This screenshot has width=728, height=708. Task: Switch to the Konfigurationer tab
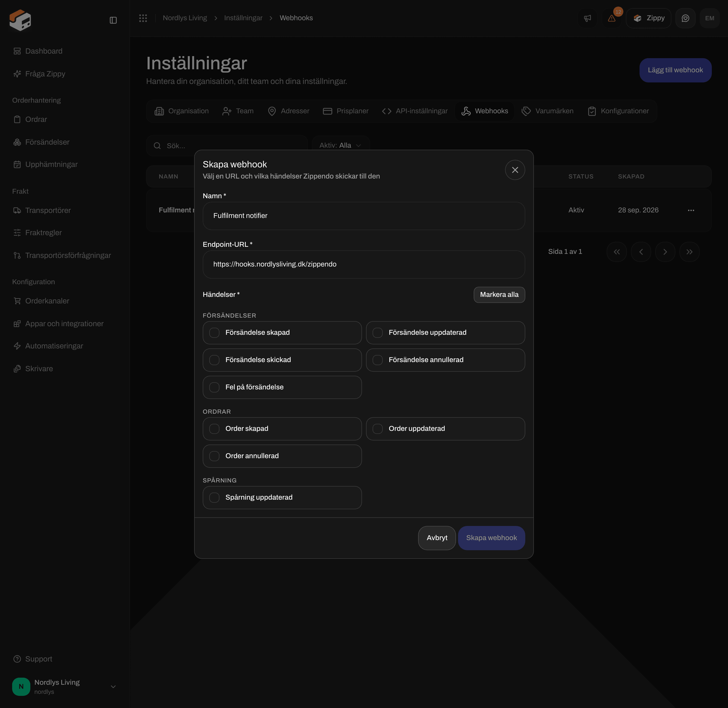tap(618, 111)
